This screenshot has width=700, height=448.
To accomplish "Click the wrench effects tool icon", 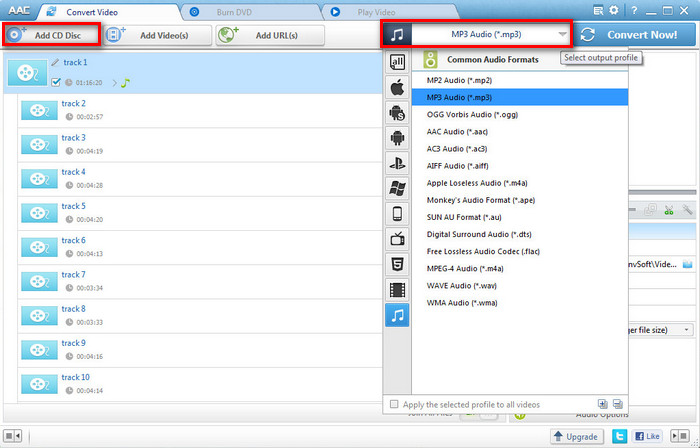I will [687, 209].
